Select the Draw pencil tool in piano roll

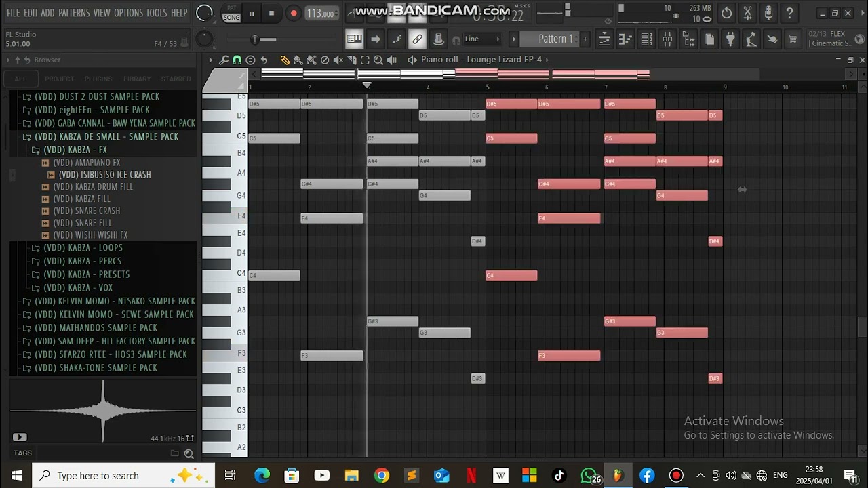click(285, 60)
